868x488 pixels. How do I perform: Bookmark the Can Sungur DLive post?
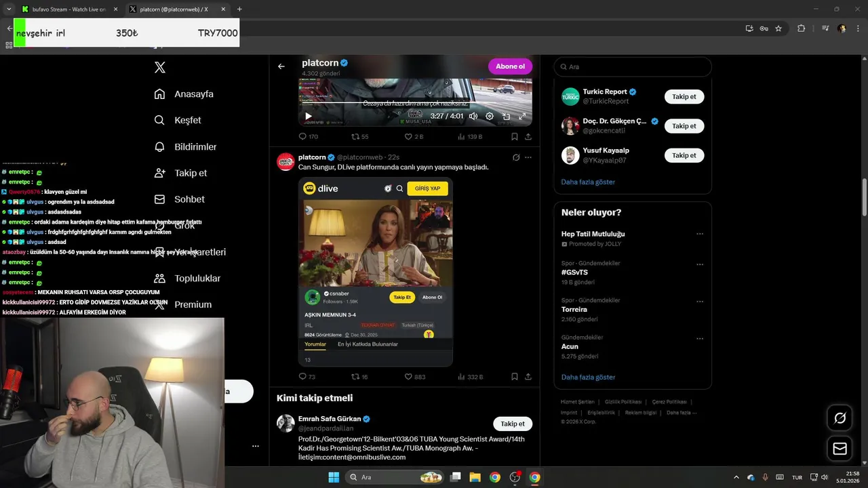pyautogui.click(x=515, y=377)
